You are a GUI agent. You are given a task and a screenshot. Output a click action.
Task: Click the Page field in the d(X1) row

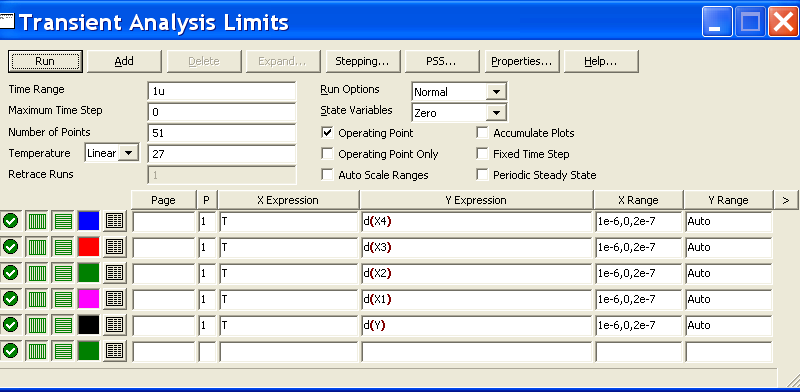tap(164, 299)
